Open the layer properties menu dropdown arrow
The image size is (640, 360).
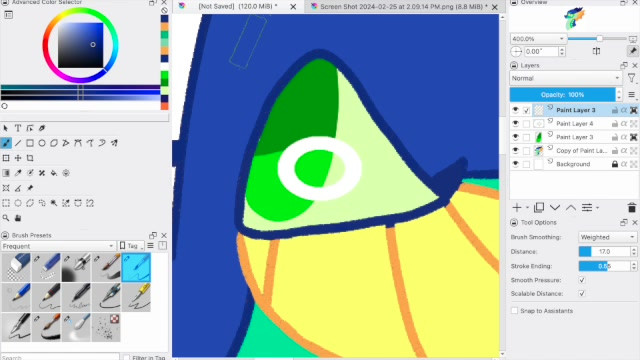click(x=598, y=208)
